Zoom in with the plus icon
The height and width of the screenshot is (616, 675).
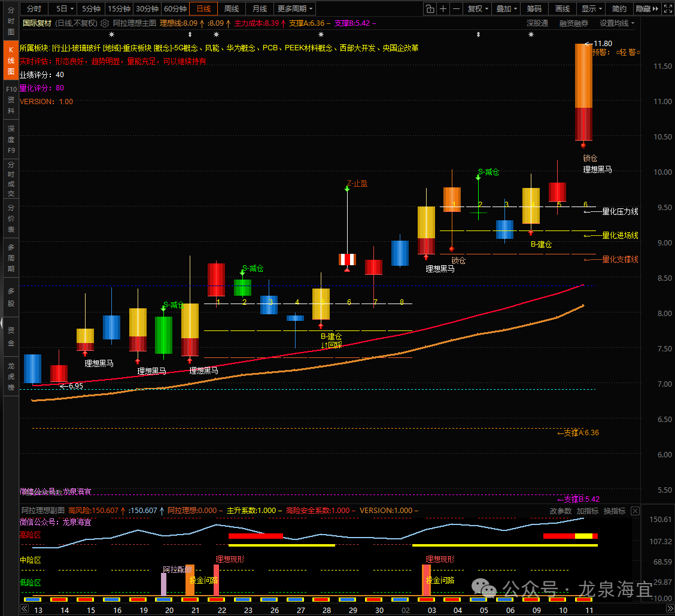443,9
